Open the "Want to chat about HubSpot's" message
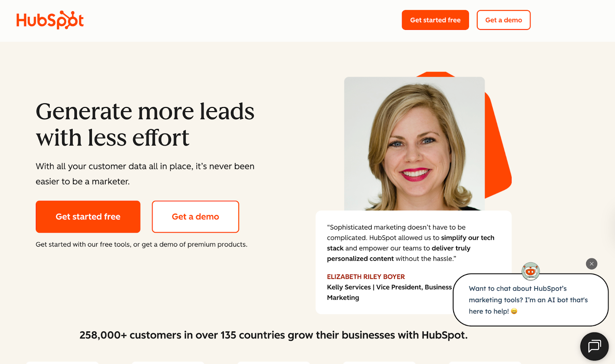Viewport: 615px width, 364px height. pos(530,300)
